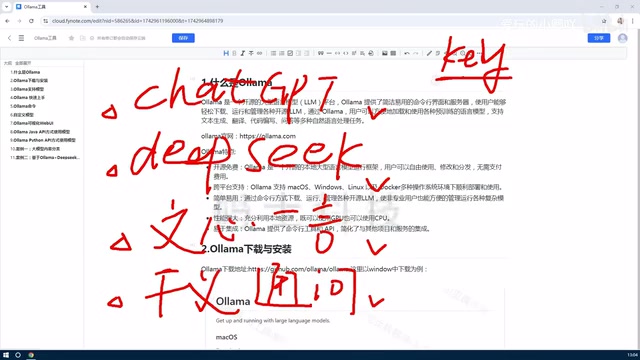
Task: Reload the page with browser refresh icon
Action: pyautogui.click(x=31, y=21)
